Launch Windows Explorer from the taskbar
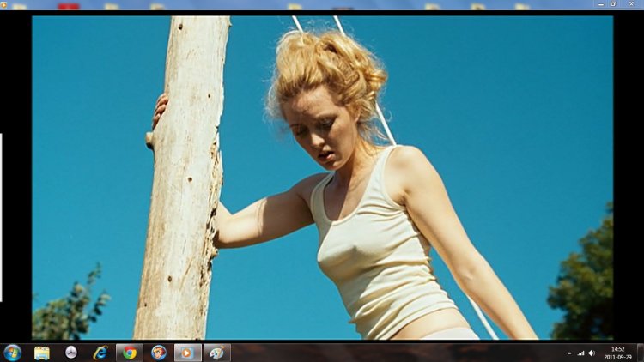Viewport: 644px width, 362px height. pos(41,353)
